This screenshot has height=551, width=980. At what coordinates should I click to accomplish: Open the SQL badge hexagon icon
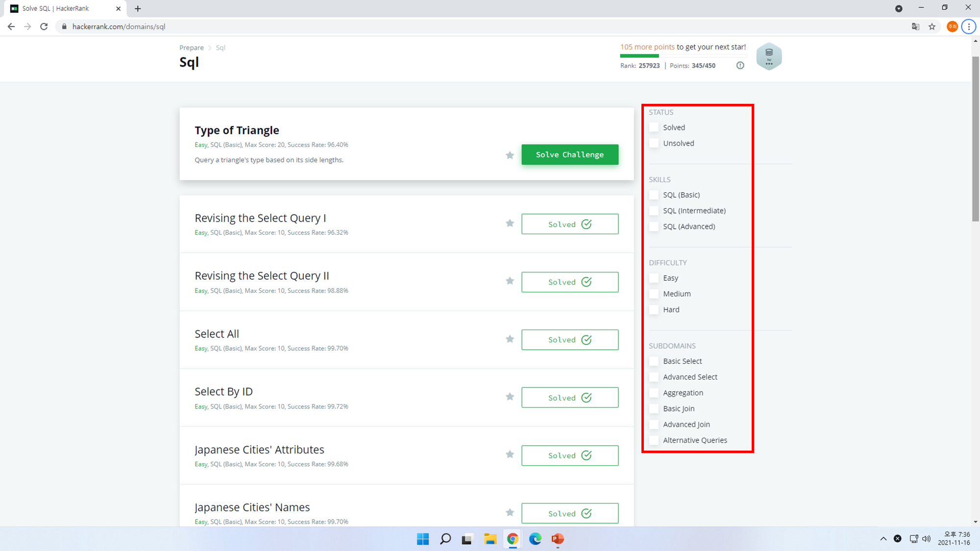tap(769, 57)
